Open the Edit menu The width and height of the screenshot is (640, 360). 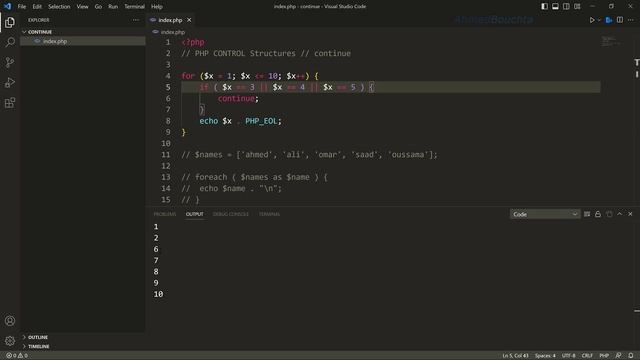pyautogui.click(x=37, y=7)
